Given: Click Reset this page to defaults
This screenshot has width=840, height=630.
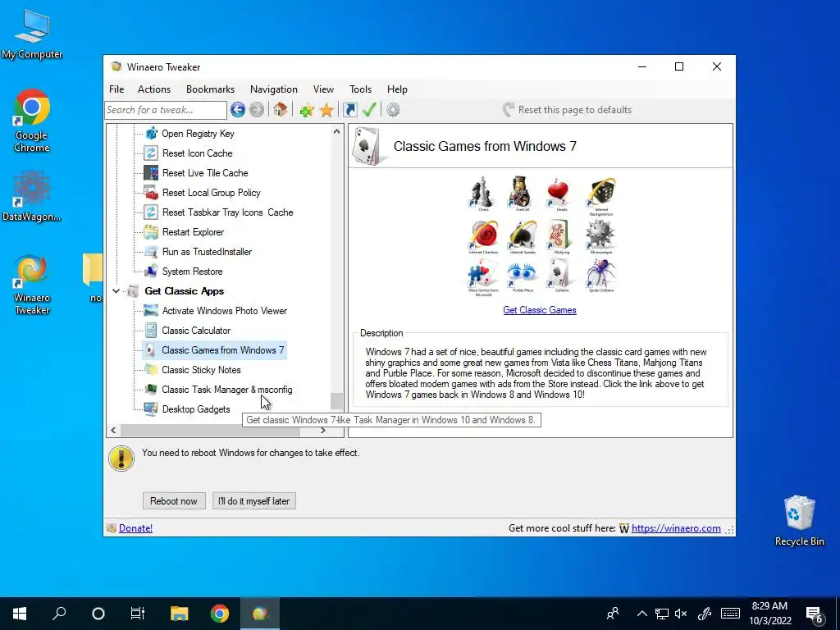Looking at the screenshot, I should (x=574, y=110).
